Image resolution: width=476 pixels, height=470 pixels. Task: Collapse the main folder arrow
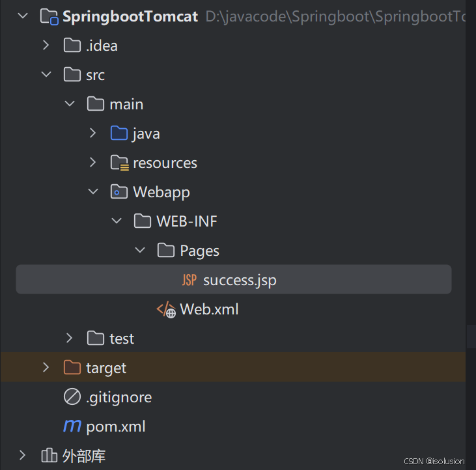[70, 104]
